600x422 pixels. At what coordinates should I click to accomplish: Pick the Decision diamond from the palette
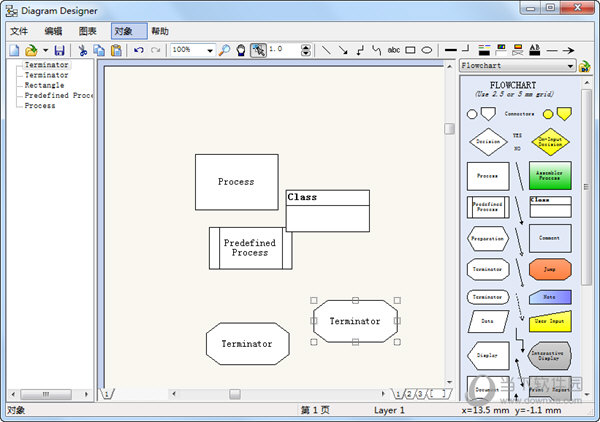pos(488,142)
